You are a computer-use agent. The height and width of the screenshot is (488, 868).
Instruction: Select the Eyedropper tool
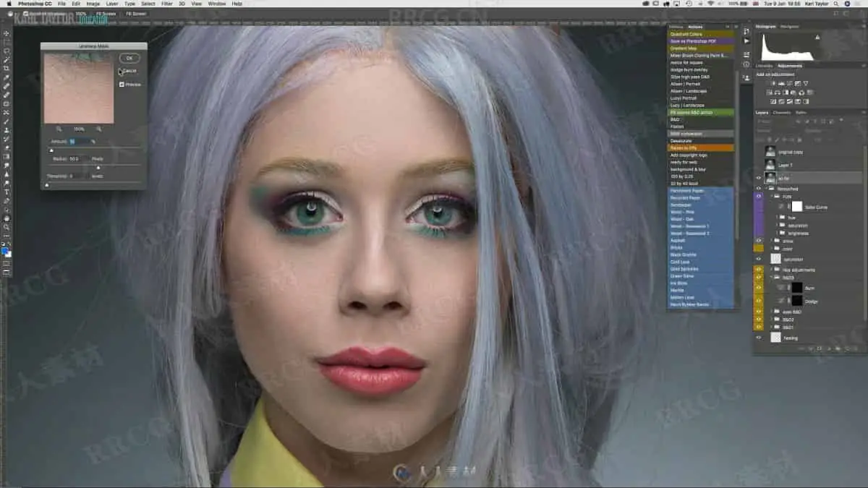point(7,77)
